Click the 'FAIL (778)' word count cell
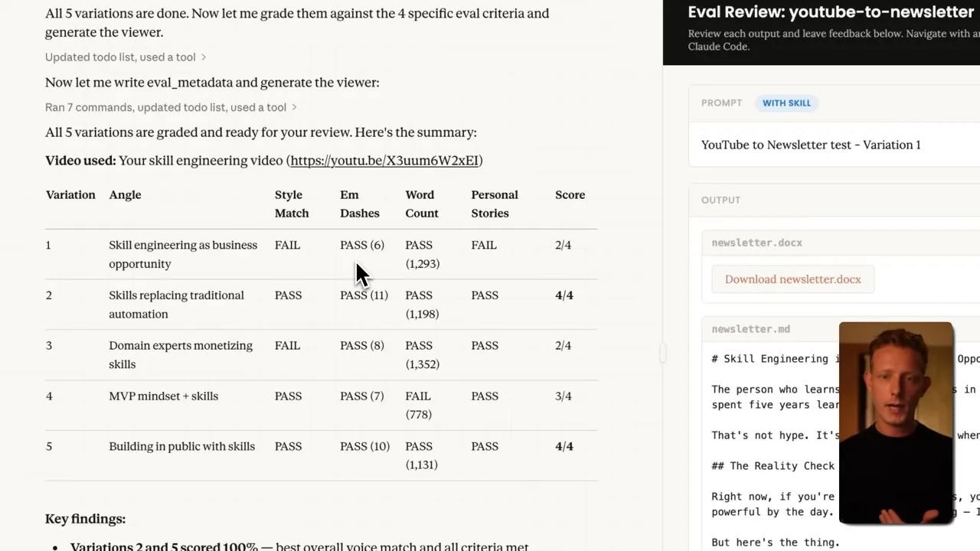980x551 pixels. tap(419, 406)
